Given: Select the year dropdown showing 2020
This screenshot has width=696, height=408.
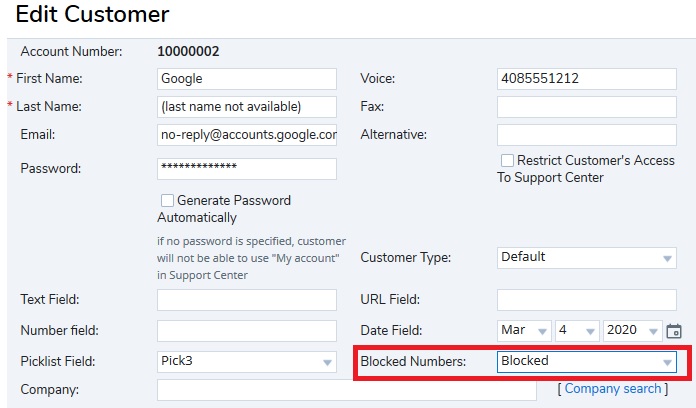Looking at the screenshot, I should point(633,331).
